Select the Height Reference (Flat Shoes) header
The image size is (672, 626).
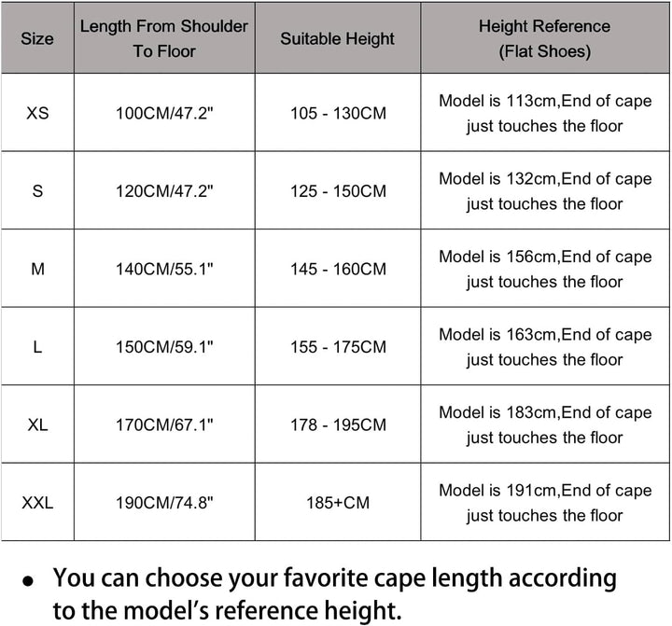coord(545,38)
